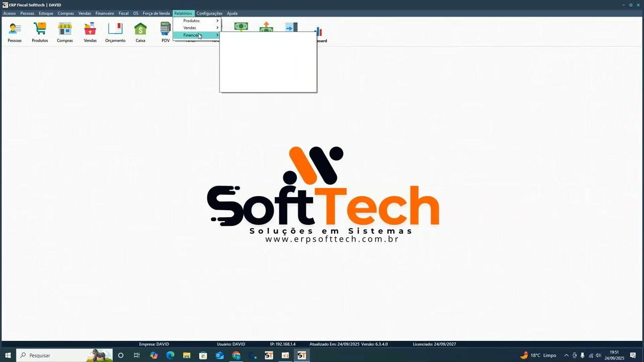Open the Vendas menu in menu bar

click(85, 14)
